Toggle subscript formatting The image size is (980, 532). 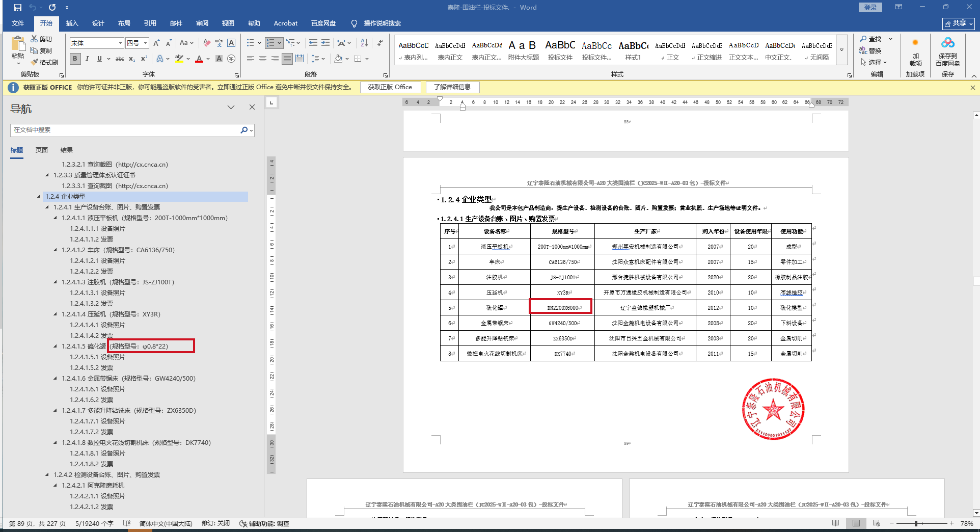coord(132,59)
